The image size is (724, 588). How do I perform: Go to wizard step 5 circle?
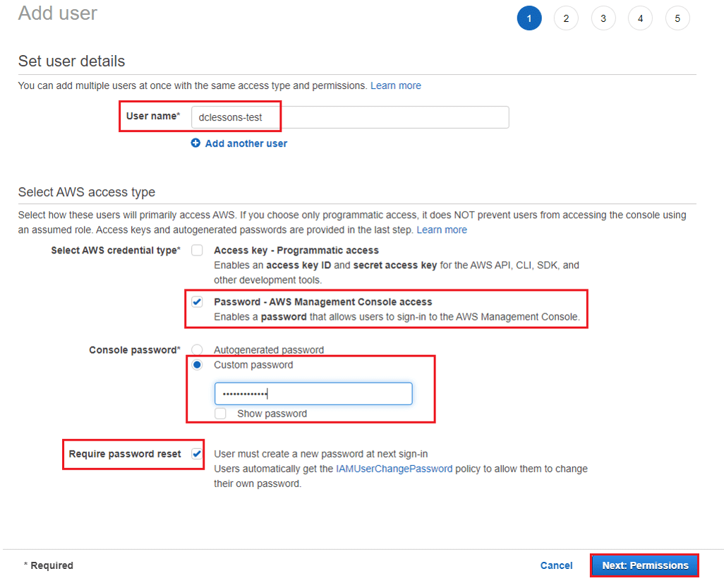pos(677,18)
